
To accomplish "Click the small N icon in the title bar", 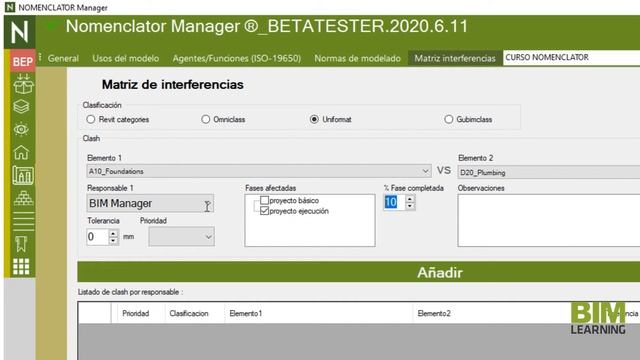I will pos(10,7).
